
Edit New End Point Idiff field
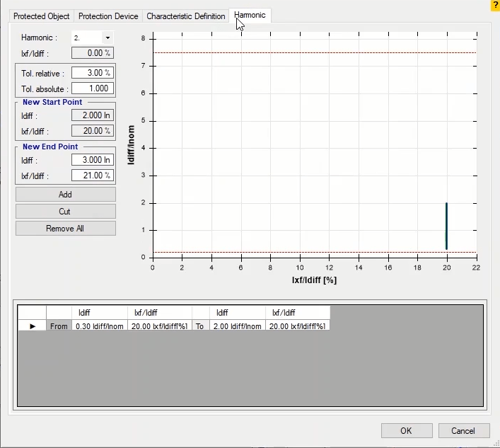(x=92, y=160)
